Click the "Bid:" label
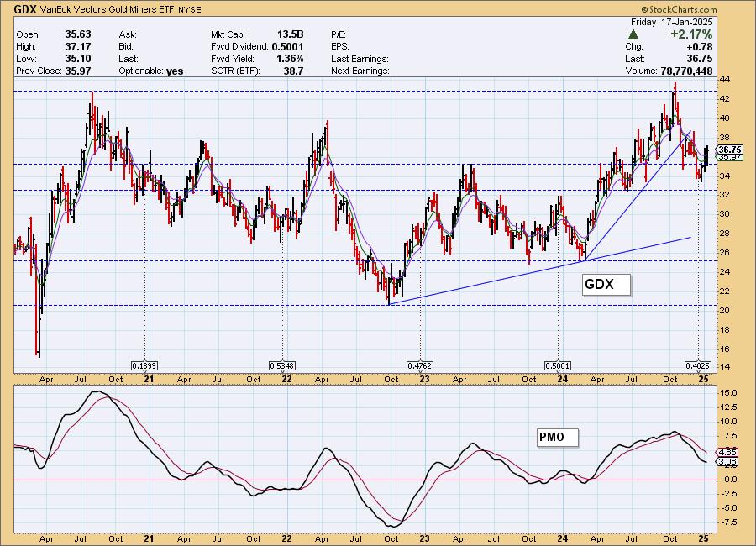 pos(127,47)
